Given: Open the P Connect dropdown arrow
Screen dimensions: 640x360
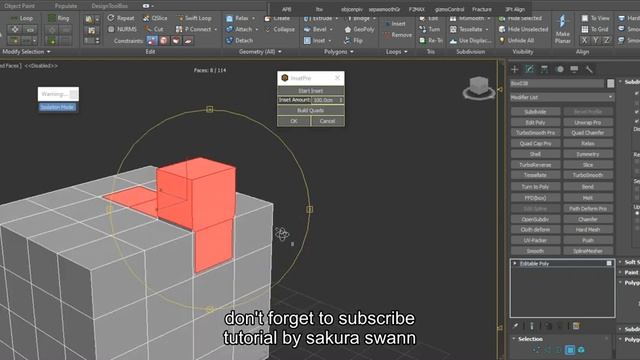Looking at the screenshot, I should pyautogui.click(x=216, y=29).
